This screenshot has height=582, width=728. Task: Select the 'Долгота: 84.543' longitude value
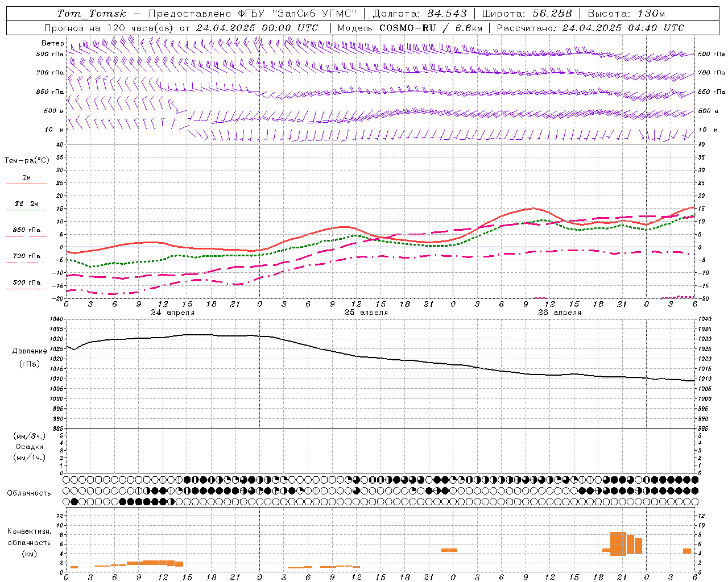[420, 14]
